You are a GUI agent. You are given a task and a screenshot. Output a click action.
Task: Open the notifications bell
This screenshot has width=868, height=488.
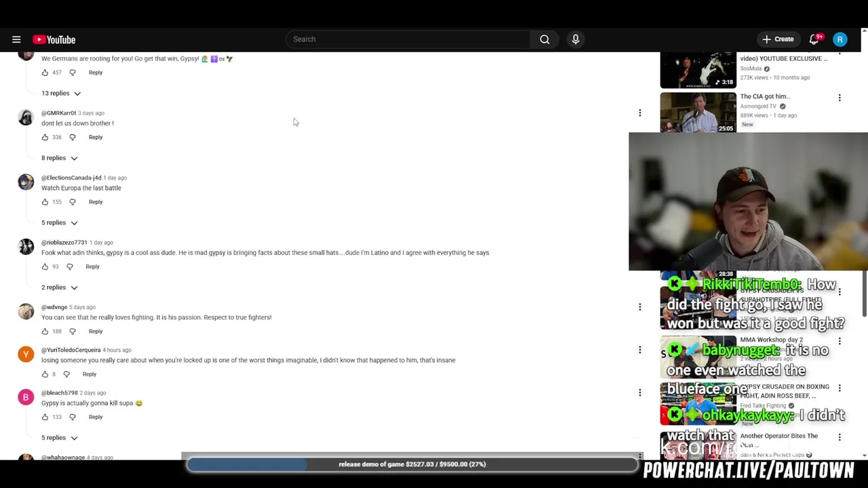tap(814, 39)
